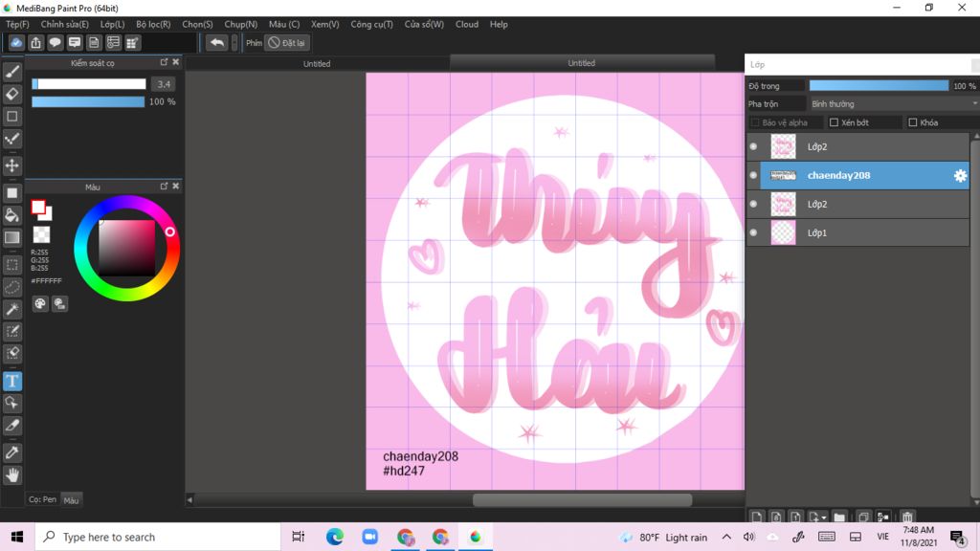980x551 pixels.
Task: Select the Operation tool
Action: (x=11, y=403)
